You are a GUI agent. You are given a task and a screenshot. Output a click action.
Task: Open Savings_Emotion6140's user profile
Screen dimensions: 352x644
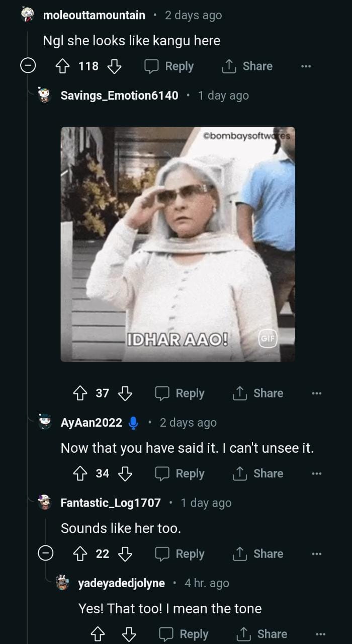coord(119,96)
